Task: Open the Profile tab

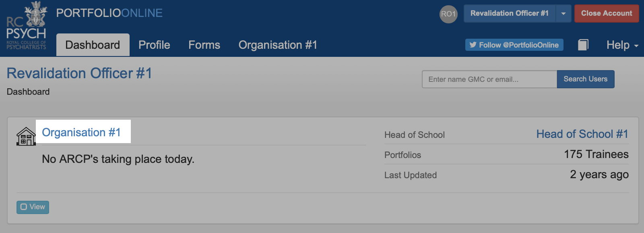Action: point(154,45)
